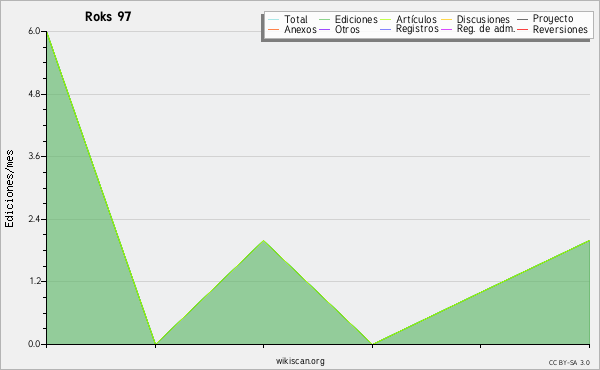The width and height of the screenshot is (600, 370).
Task: Click the 0.0 y-axis value
Action: click(x=34, y=344)
